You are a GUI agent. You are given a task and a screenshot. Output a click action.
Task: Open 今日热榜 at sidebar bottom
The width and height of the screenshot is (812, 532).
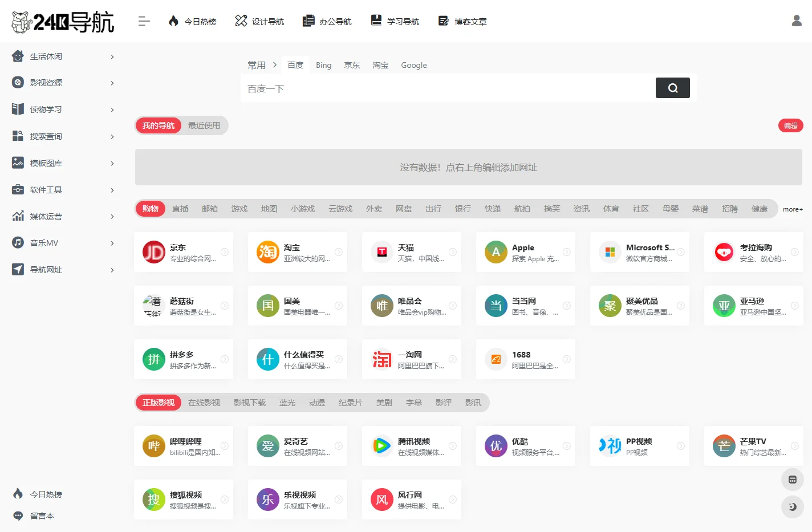(x=38, y=494)
